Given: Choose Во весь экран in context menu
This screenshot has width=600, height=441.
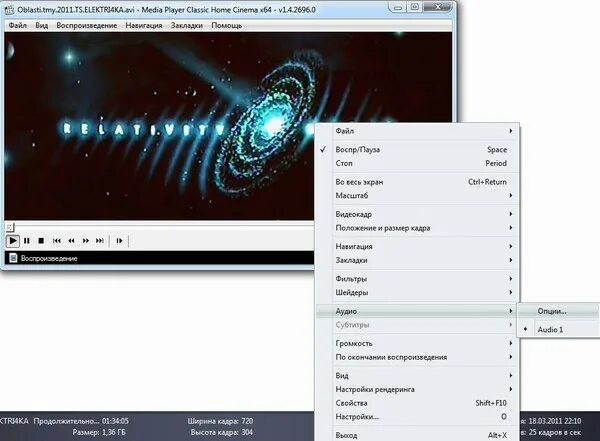Looking at the screenshot, I should tap(417, 182).
